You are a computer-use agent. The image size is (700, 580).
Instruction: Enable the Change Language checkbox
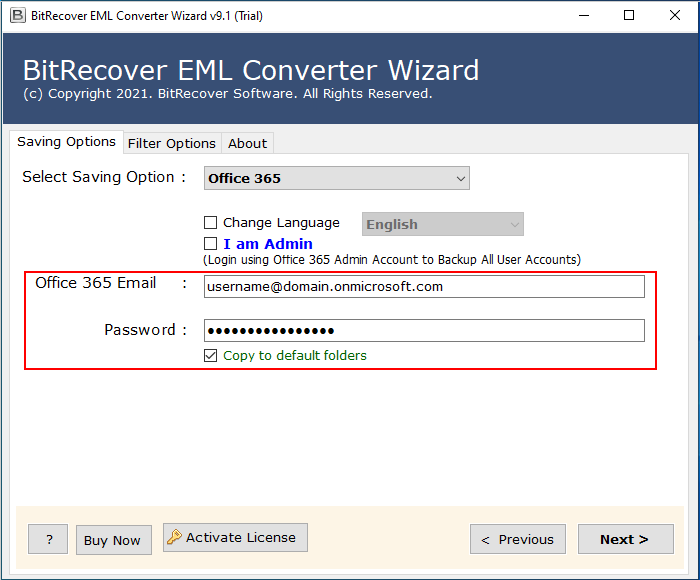[x=211, y=223]
